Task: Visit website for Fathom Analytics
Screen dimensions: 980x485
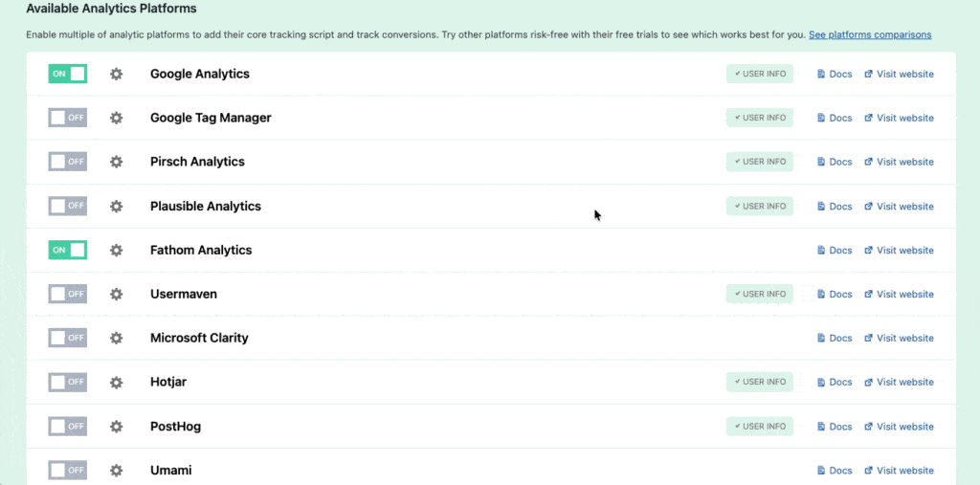Action: coord(899,250)
